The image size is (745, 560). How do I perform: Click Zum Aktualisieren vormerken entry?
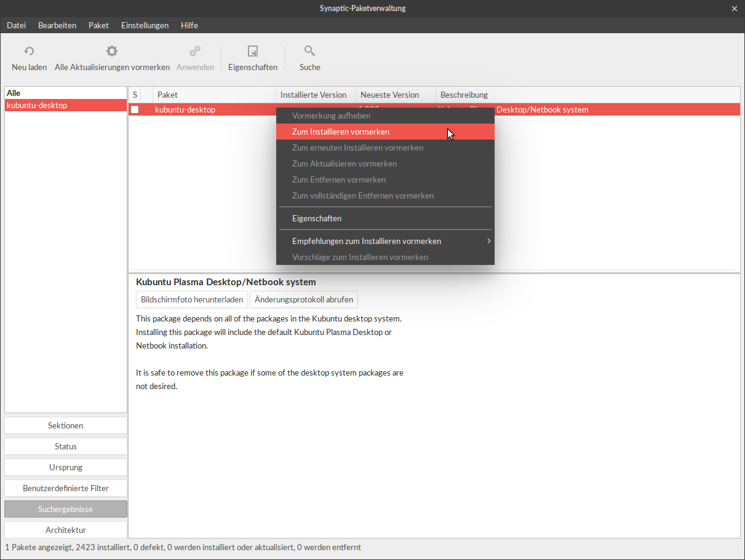(385, 164)
